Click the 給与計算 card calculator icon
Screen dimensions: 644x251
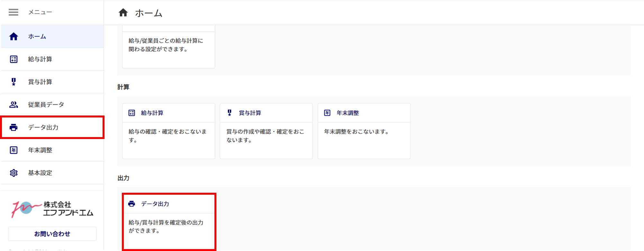coord(132,113)
